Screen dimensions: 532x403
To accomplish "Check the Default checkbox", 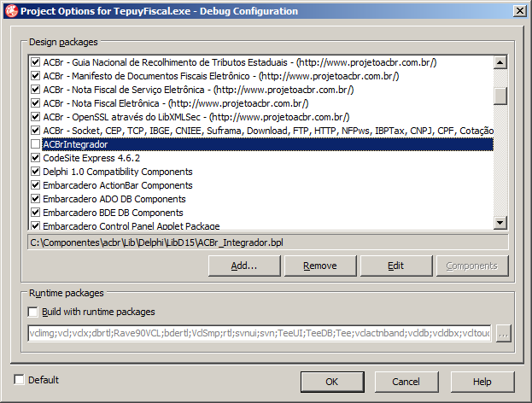I will [x=19, y=380].
